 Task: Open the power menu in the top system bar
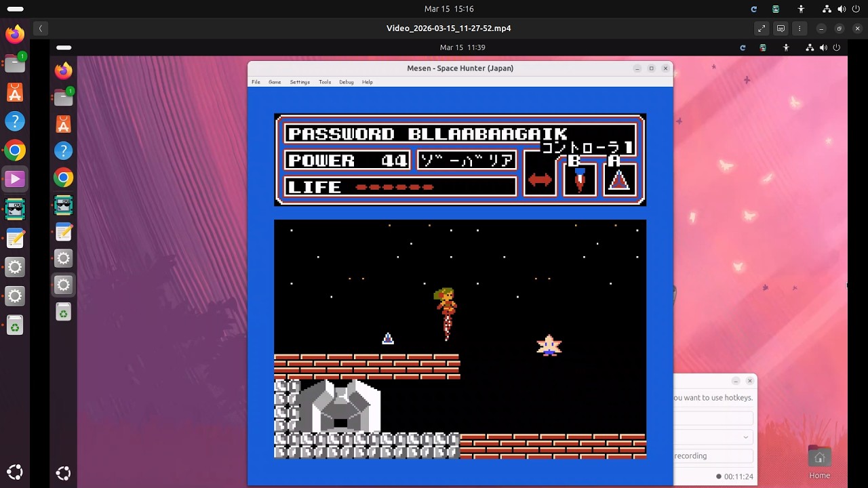[x=857, y=9]
